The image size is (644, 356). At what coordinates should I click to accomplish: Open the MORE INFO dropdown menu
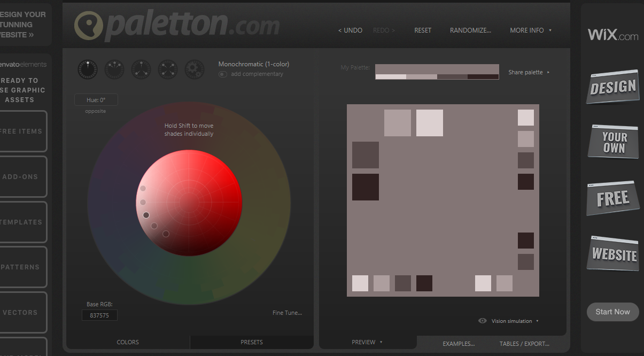(x=531, y=30)
